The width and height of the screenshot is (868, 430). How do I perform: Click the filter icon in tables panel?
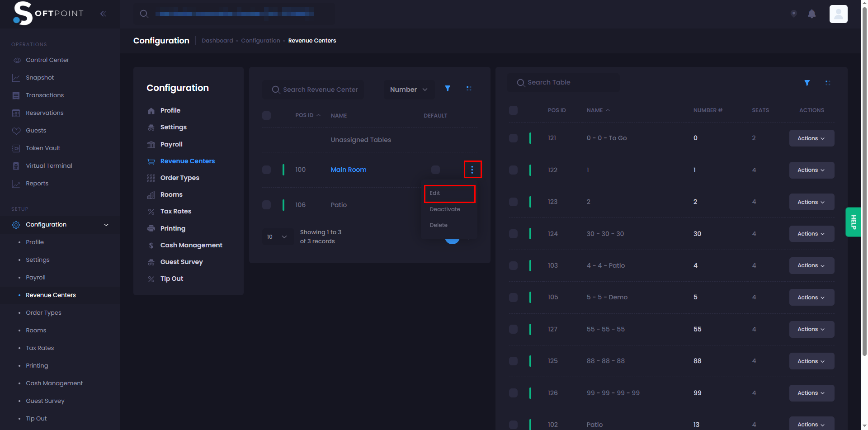coord(807,83)
